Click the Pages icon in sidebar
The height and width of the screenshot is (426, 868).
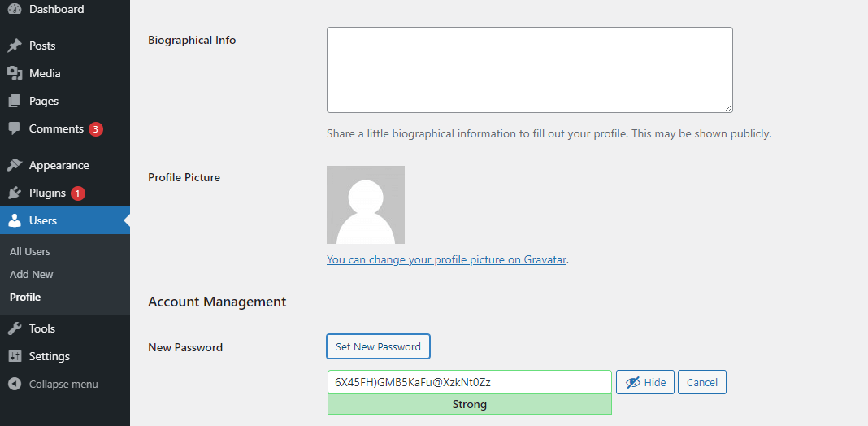point(15,101)
